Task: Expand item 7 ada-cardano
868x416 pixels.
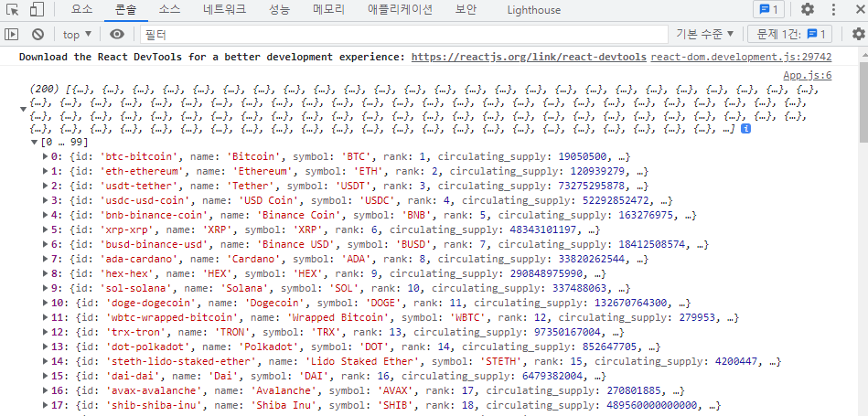Action: tap(46, 259)
